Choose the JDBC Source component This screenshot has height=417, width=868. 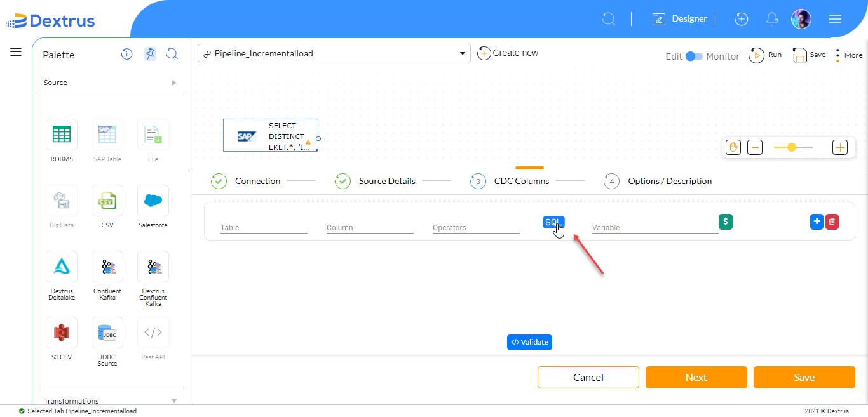coord(107,333)
